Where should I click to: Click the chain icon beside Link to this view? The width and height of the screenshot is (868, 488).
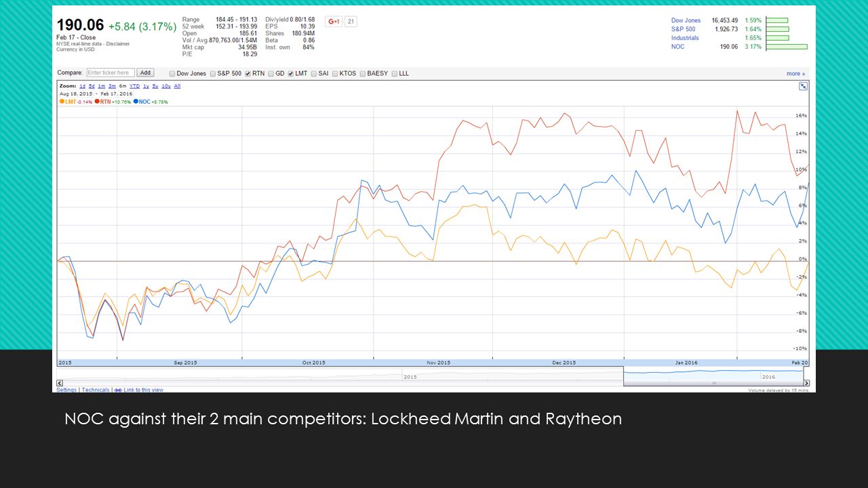118,390
